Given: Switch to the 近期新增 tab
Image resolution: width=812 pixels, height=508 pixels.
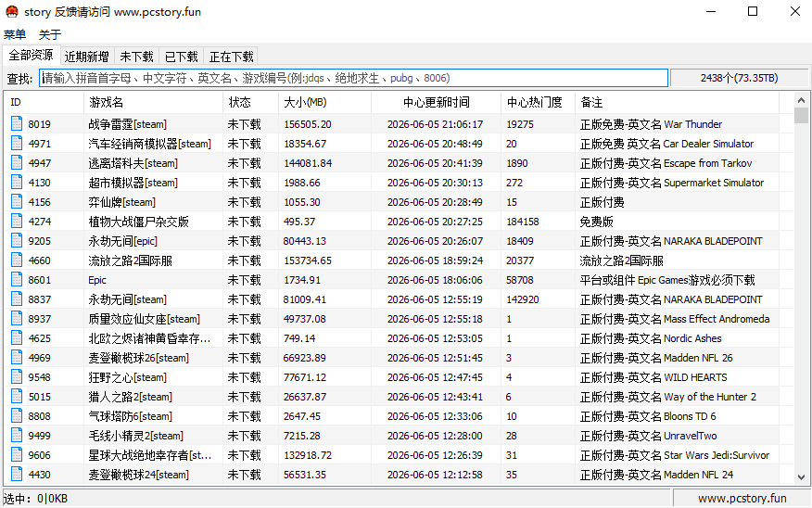Looking at the screenshot, I should [86, 57].
